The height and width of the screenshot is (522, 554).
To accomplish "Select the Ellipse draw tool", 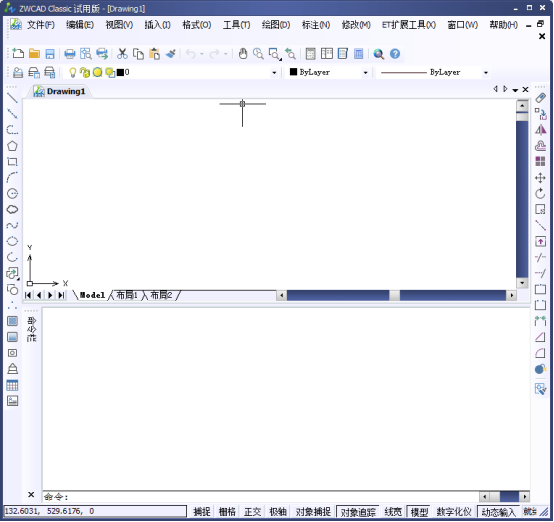I will 12,241.
